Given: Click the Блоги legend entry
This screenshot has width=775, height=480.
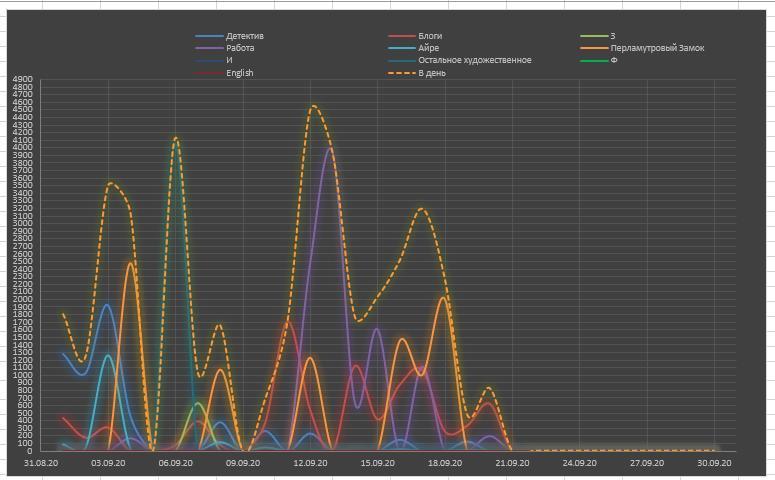Looking at the screenshot, I should 431,37.
